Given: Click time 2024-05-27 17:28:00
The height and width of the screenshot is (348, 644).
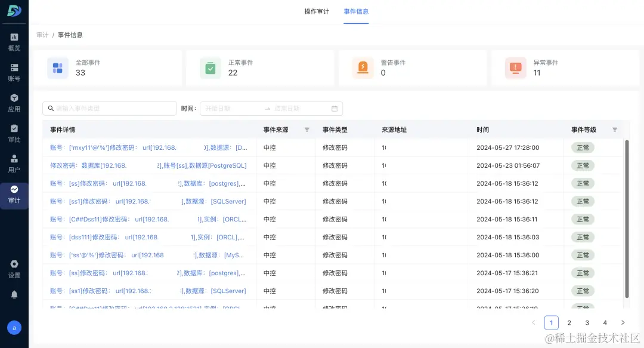Looking at the screenshot, I should click(x=507, y=147).
